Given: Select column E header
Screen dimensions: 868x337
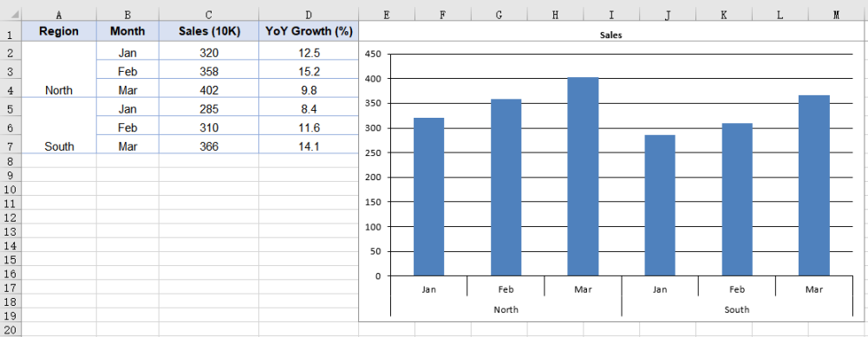Looking at the screenshot, I should 387,15.
